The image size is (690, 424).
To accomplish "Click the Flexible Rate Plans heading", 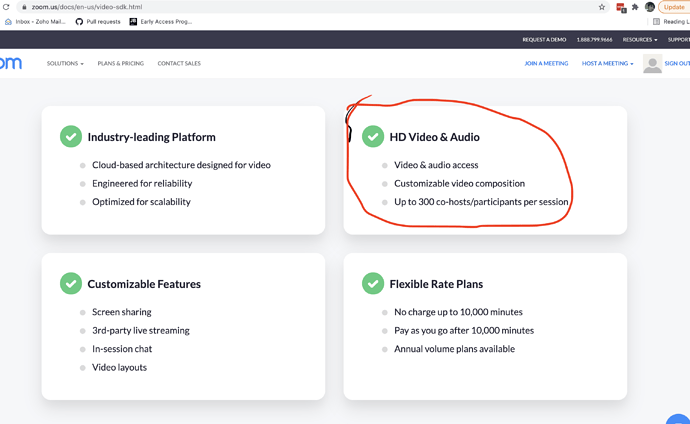I will click(436, 284).
